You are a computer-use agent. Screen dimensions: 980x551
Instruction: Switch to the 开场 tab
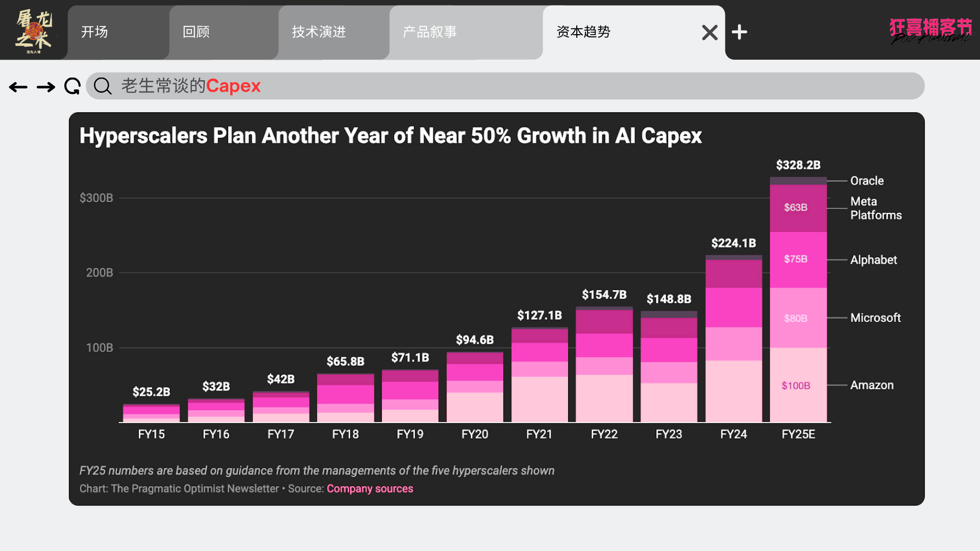pos(94,32)
